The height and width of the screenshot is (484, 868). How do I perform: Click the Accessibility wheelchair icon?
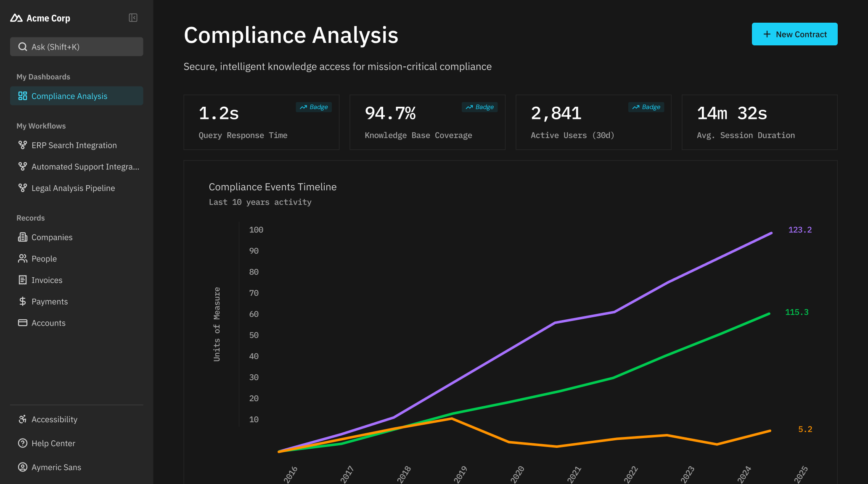point(23,419)
